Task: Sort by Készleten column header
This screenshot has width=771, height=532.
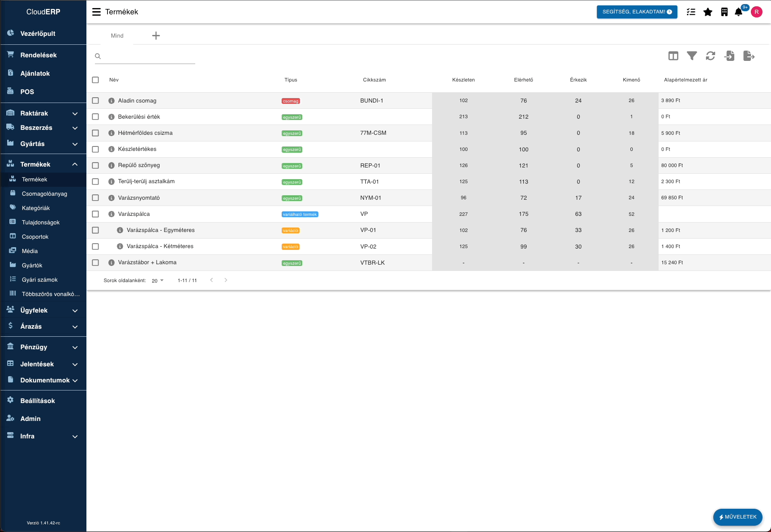Action: click(463, 80)
